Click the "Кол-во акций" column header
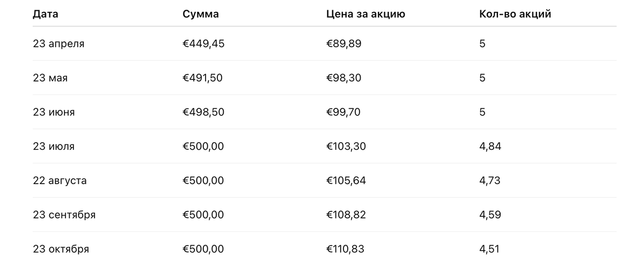 pos(515,14)
